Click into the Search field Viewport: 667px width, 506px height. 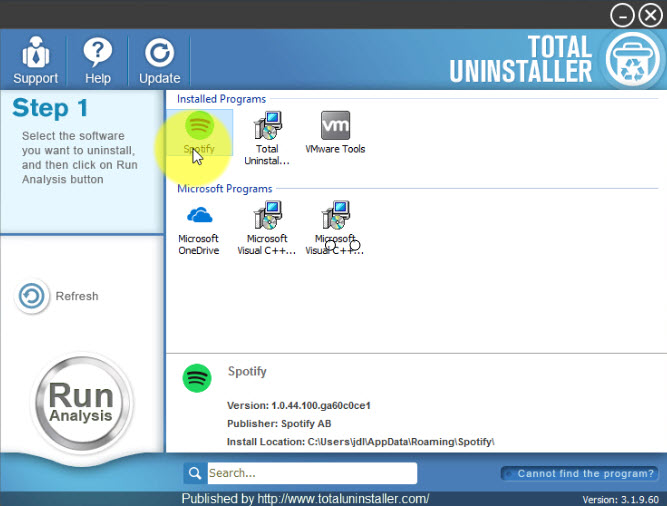coord(312,473)
